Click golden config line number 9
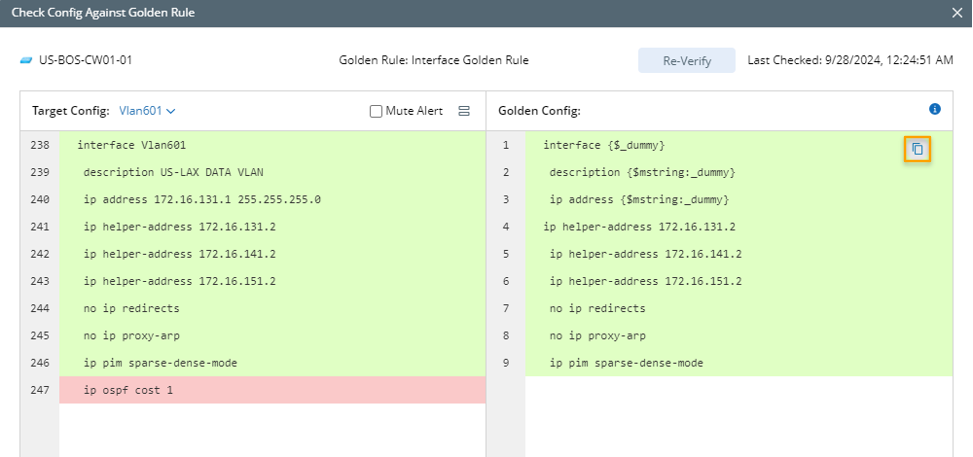This screenshot has height=457, width=973. pyautogui.click(x=506, y=363)
